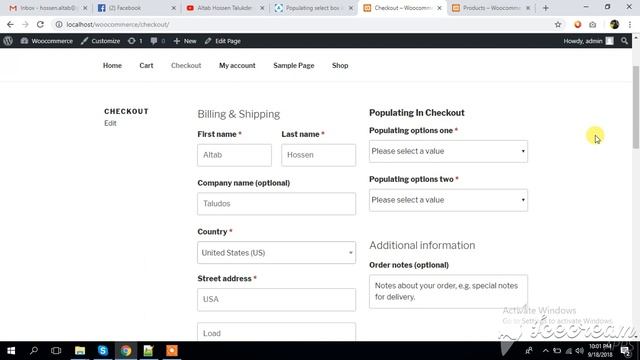
Task: Click the browser back arrow
Action: click(10, 24)
